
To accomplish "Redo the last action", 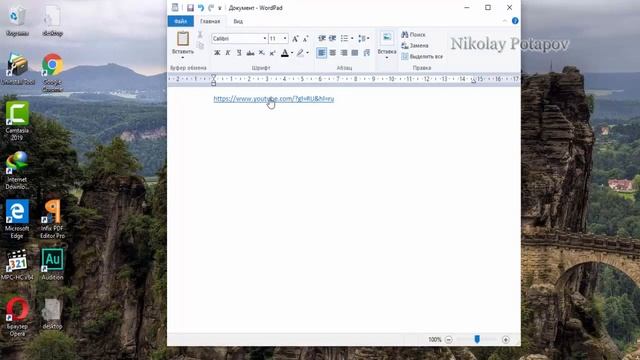I will pyautogui.click(x=211, y=8).
